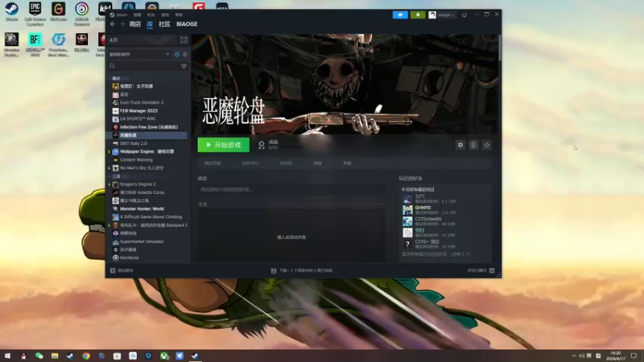Open the BIAOGE profile tab
Screen dimensions: 644x362
tap(187, 24)
